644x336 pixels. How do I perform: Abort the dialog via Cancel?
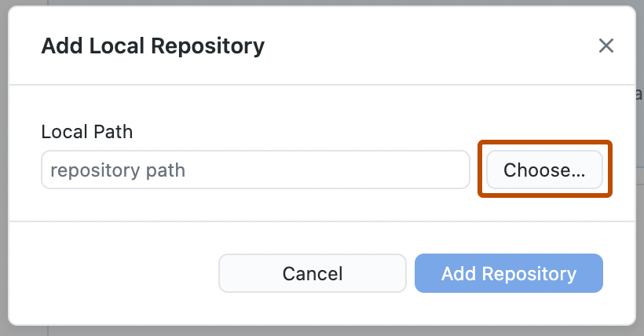(x=313, y=273)
